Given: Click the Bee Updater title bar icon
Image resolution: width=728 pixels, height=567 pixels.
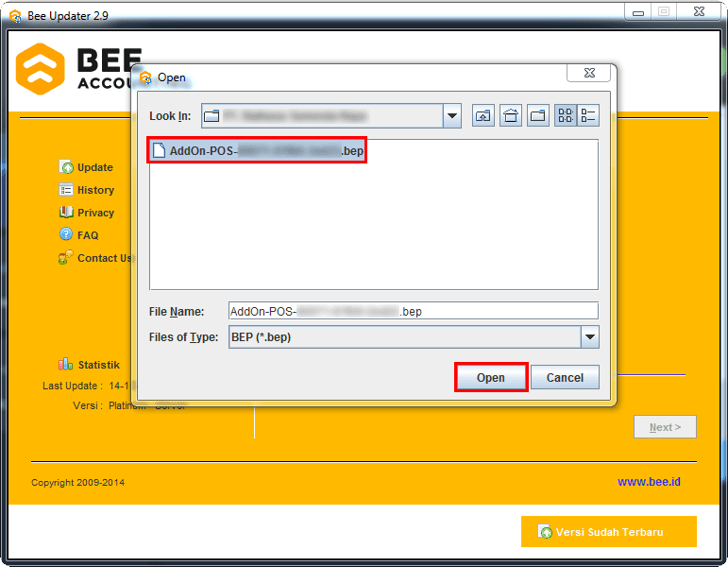Looking at the screenshot, I should point(15,16).
